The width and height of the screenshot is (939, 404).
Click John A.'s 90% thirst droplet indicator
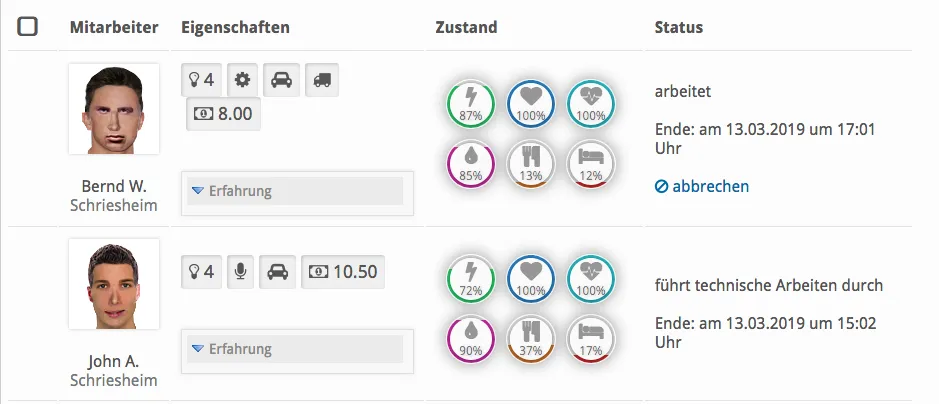click(470, 337)
